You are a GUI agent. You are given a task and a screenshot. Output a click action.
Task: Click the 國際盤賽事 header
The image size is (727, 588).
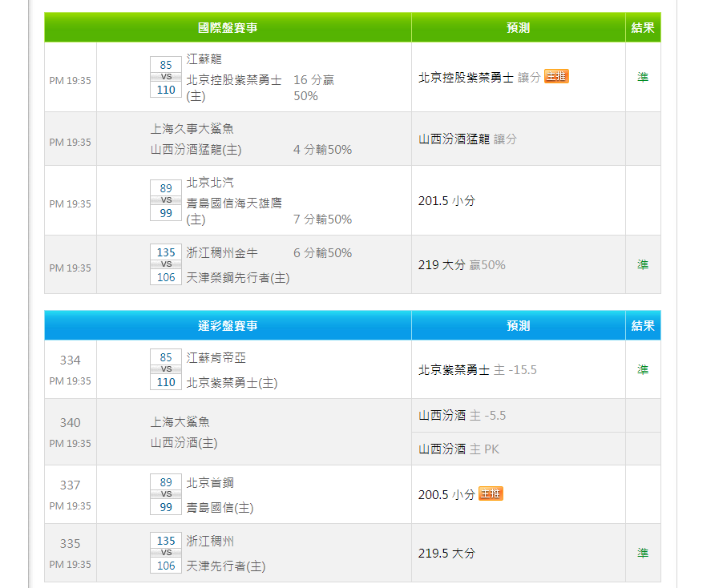(x=228, y=27)
